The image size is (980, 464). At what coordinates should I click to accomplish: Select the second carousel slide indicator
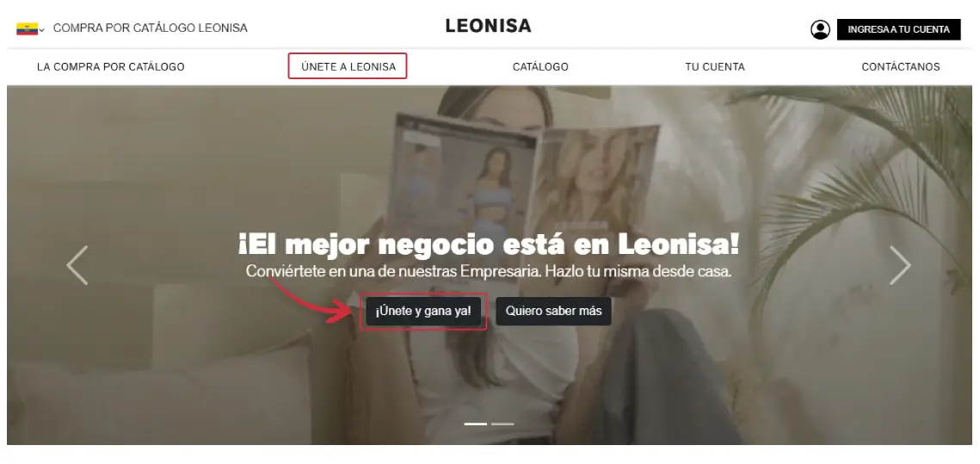[502, 424]
